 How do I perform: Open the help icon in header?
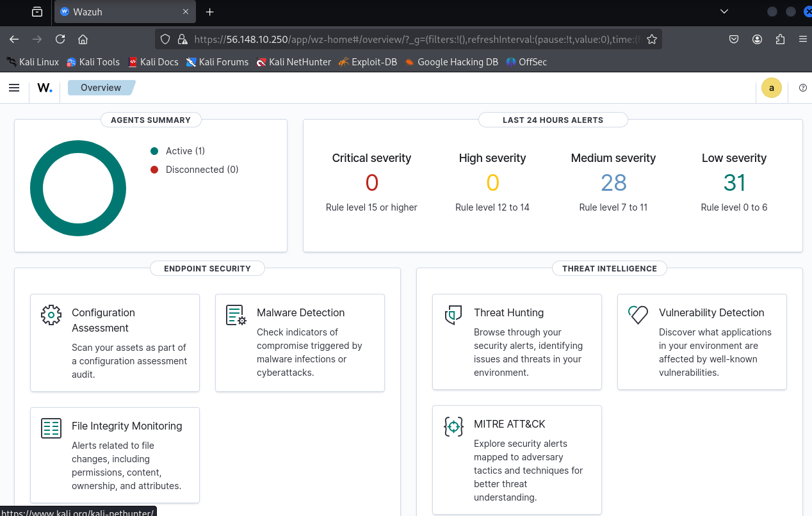click(x=803, y=88)
